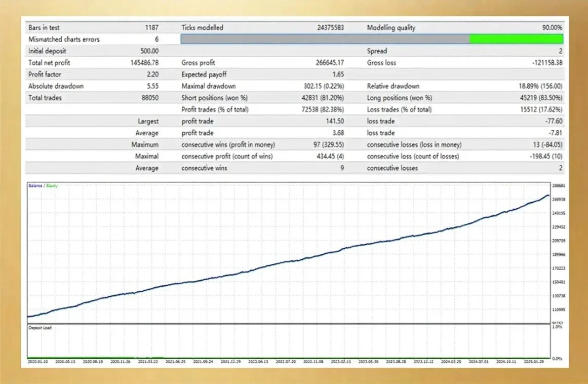The height and width of the screenshot is (384, 588).
Task: Click the Initial deposit value 500.00
Action: pos(149,51)
